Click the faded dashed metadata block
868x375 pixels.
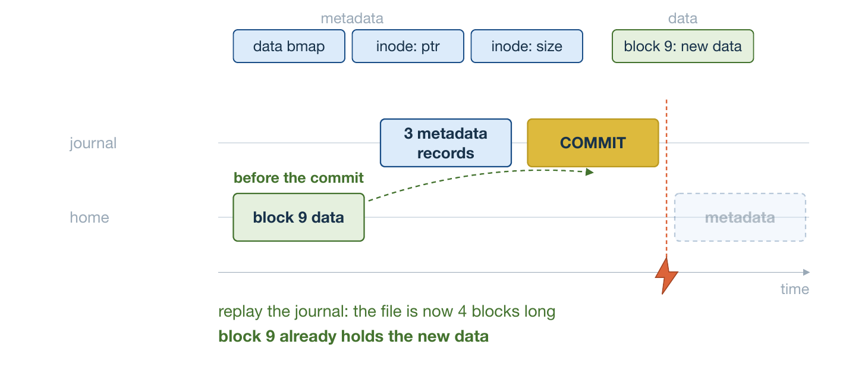740,217
